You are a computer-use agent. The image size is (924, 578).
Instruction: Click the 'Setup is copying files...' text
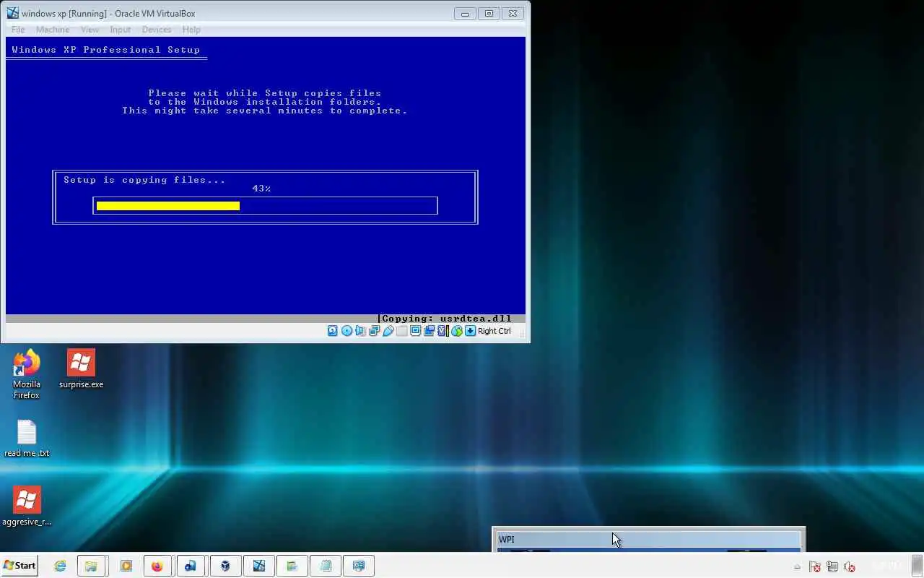(x=144, y=180)
